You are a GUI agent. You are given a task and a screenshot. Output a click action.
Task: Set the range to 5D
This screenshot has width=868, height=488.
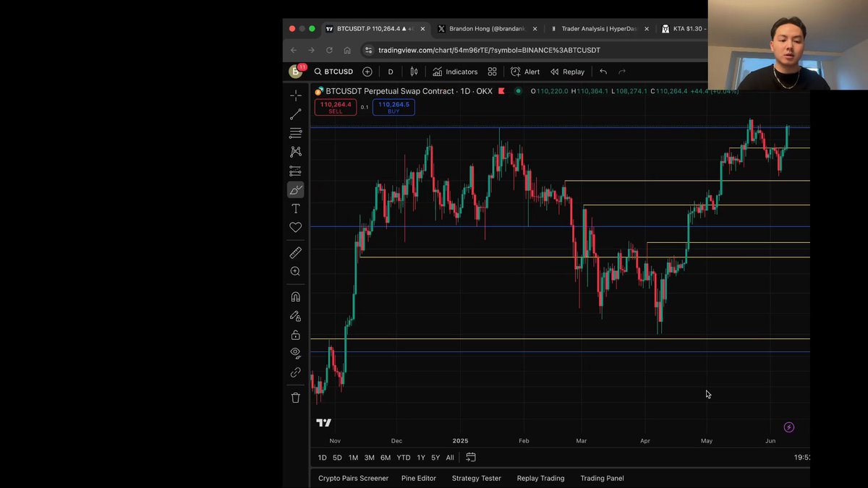pos(337,458)
